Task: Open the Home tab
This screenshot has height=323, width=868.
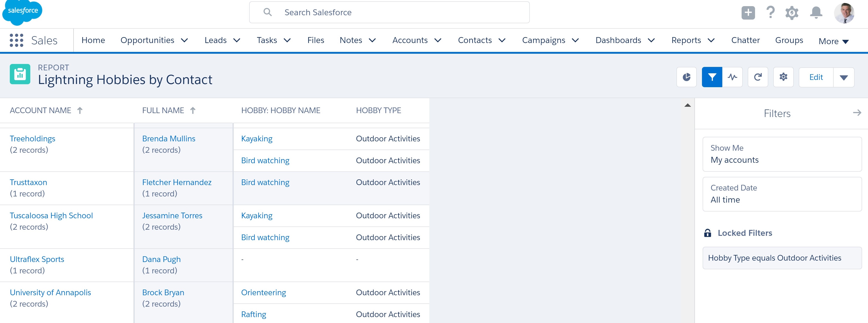Action: tap(93, 40)
